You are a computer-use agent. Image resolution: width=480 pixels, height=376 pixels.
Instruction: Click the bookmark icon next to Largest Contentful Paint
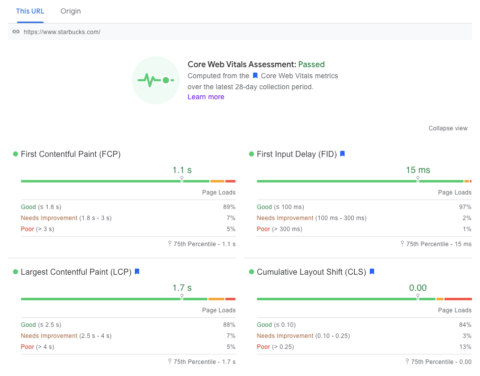point(137,271)
